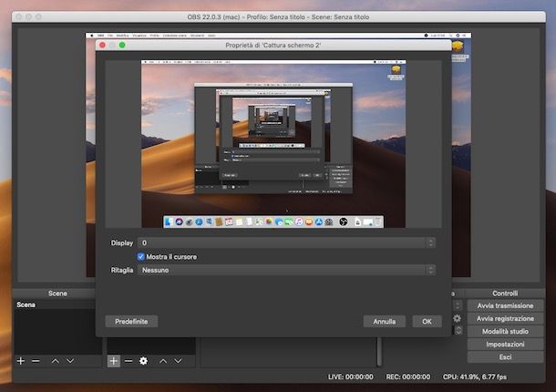Add a new scene with plus icon

(21, 361)
